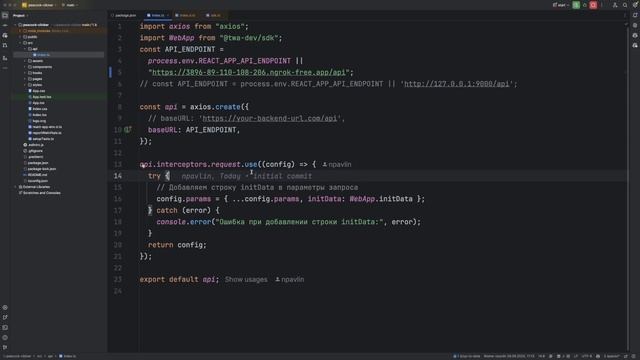
Task: Expand the public folder
Action: pos(20,37)
